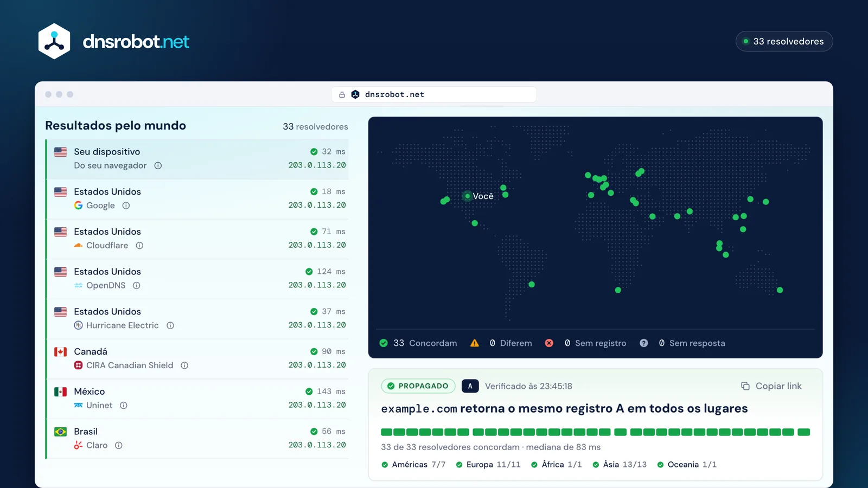The image size is (868, 488).
Task: Click the A record type badge
Action: pyautogui.click(x=470, y=386)
